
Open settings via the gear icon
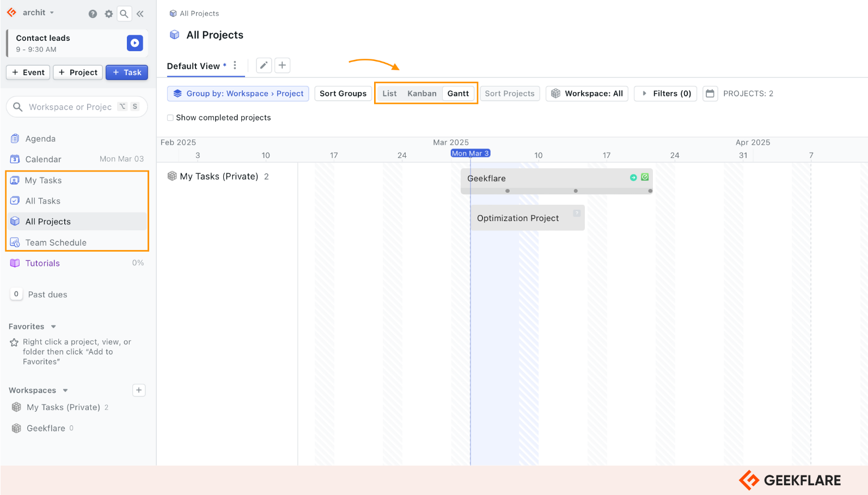click(x=108, y=14)
